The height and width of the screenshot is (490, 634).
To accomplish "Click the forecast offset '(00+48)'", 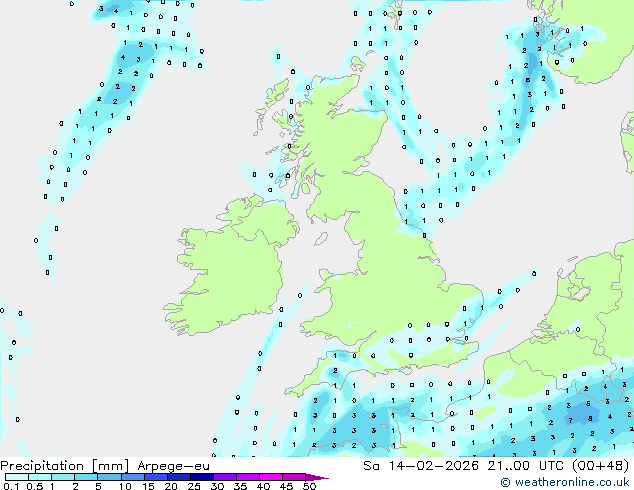I will (x=601, y=466).
